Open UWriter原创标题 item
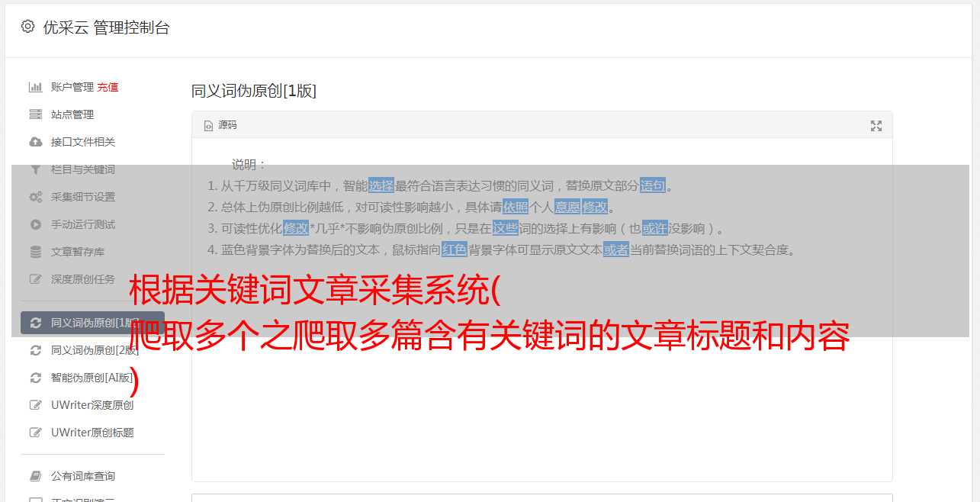The image size is (980, 502). point(92,433)
